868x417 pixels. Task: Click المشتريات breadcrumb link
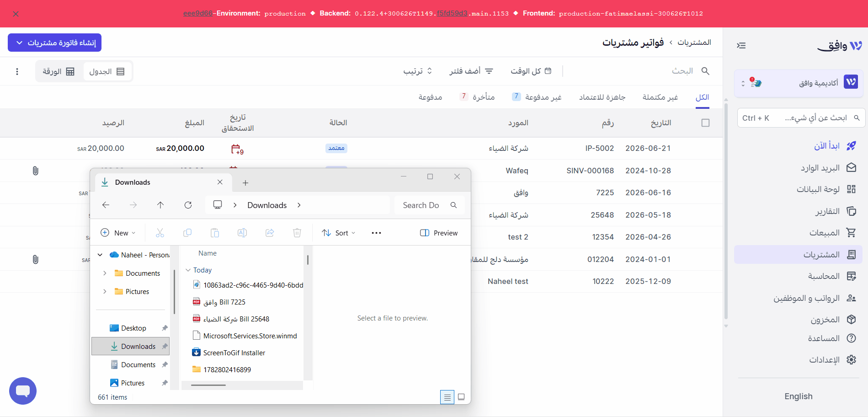[x=694, y=43]
